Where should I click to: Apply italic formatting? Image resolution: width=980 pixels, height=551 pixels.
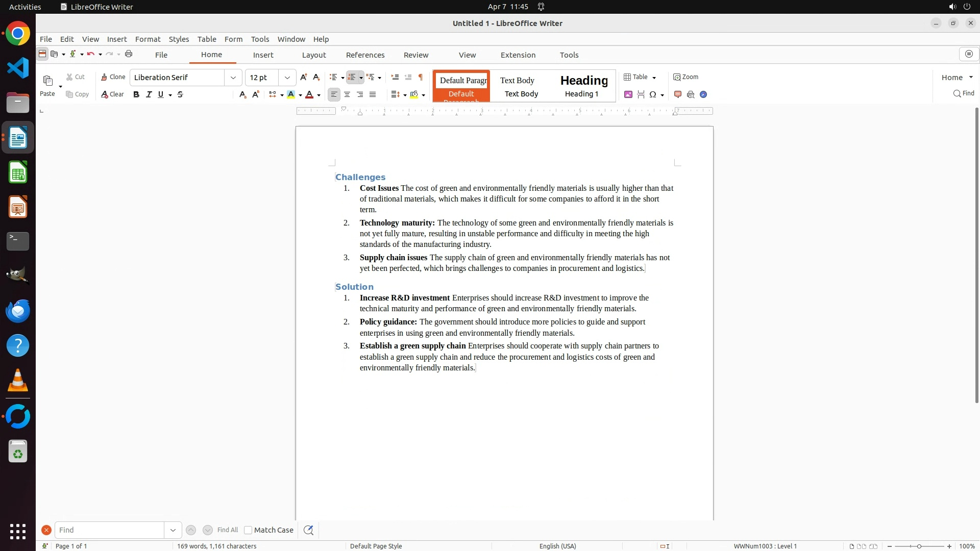coord(149,94)
